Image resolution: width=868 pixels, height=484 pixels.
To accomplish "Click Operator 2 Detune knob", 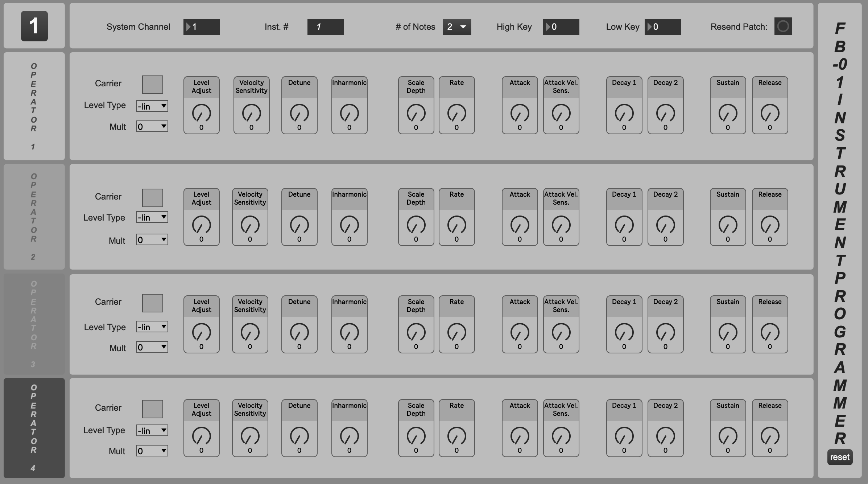I will click(299, 225).
